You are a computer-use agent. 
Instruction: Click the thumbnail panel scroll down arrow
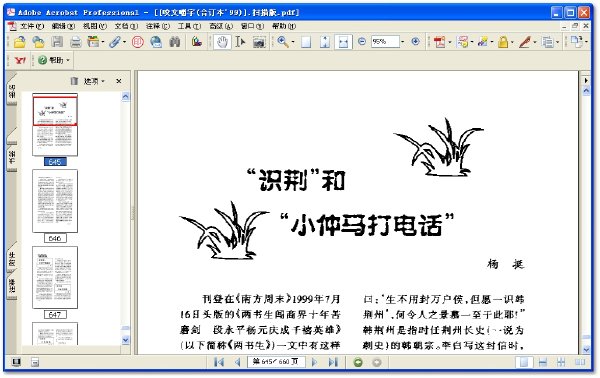tap(126, 340)
